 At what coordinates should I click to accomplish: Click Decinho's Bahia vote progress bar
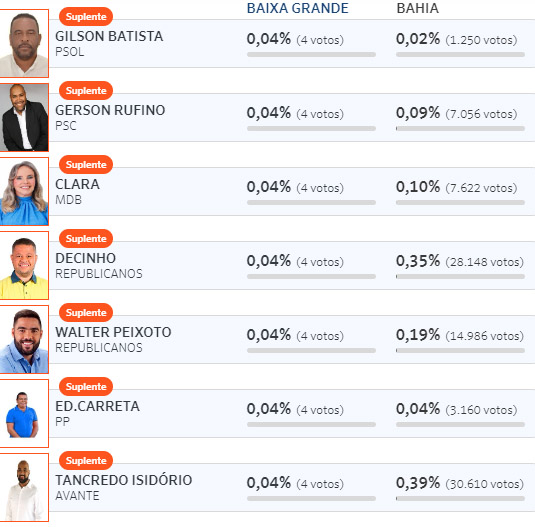(460, 277)
